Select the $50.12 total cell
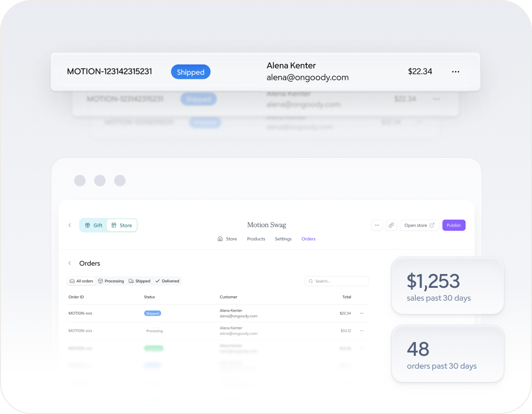 pyautogui.click(x=346, y=331)
